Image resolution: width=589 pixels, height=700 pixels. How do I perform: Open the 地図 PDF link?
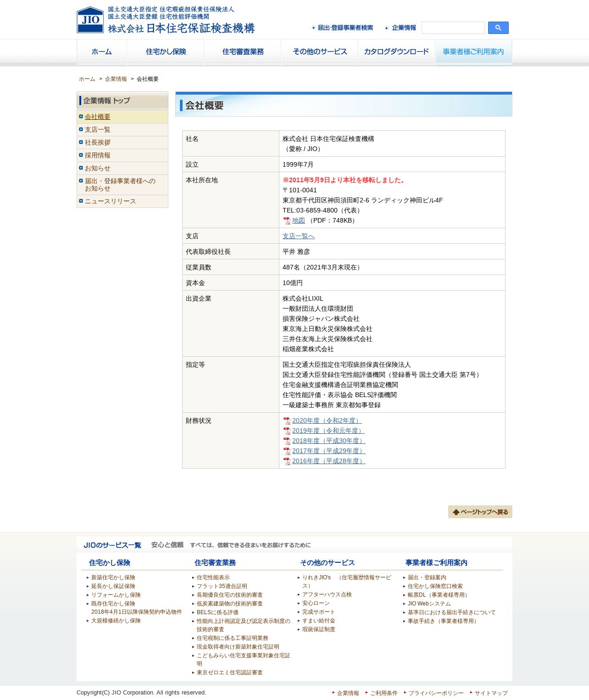click(x=299, y=221)
